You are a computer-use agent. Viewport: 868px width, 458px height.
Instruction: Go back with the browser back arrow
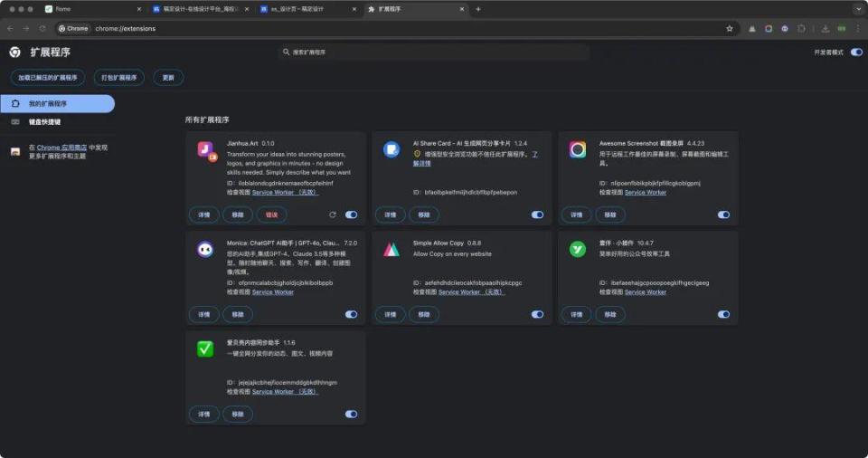[x=10, y=28]
